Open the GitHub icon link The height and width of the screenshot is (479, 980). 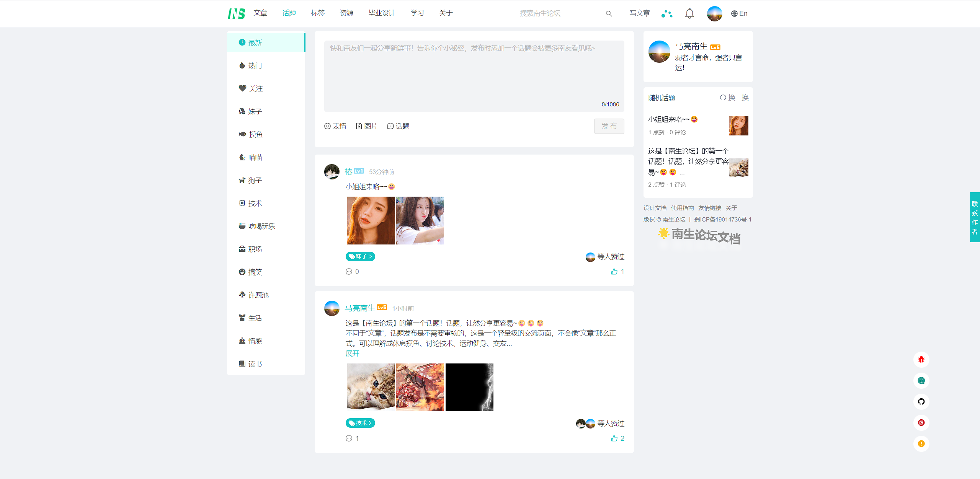click(x=921, y=401)
